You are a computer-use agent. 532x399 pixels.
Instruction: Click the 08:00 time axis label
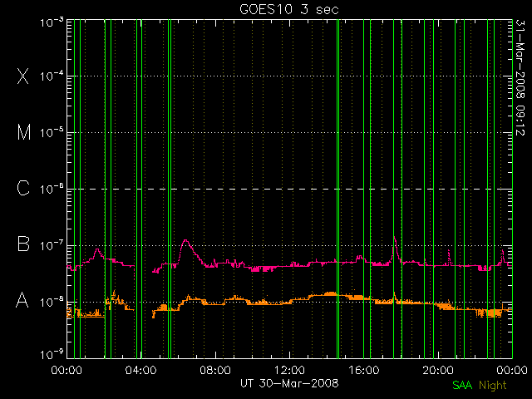pyautogui.click(x=215, y=369)
